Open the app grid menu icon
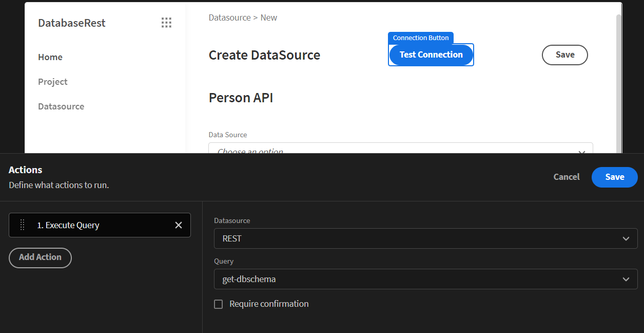The width and height of the screenshot is (644, 333). point(166,23)
